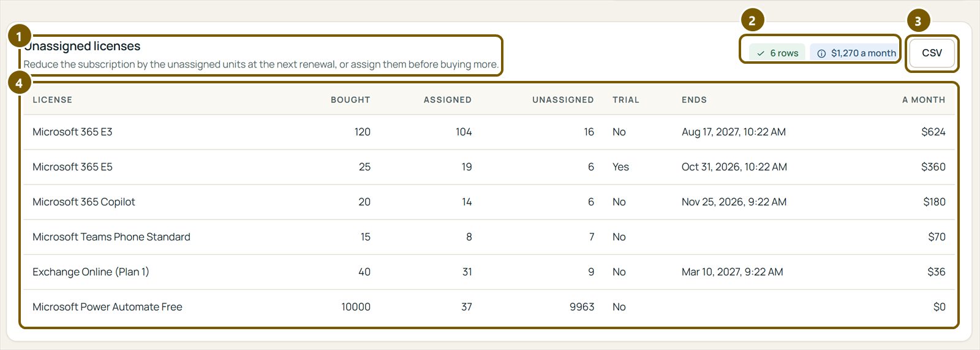
Task: Click the ASSIGNED column header
Action: coord(447,100)
